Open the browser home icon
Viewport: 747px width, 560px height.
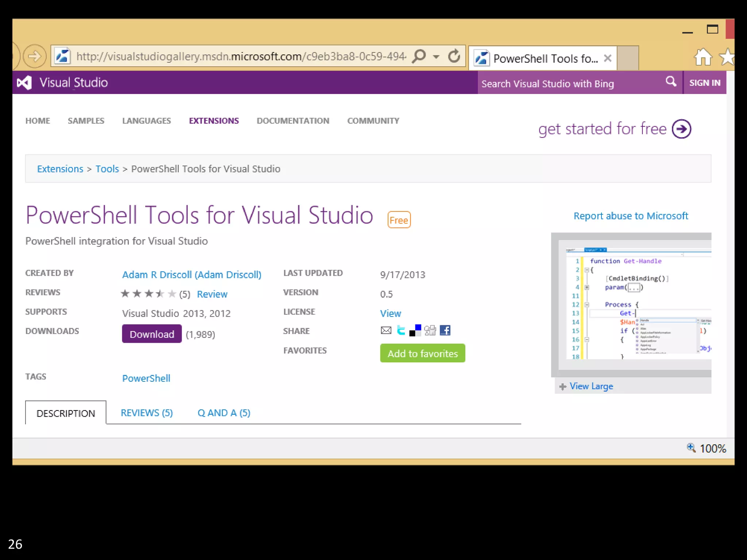coord(703,57)
